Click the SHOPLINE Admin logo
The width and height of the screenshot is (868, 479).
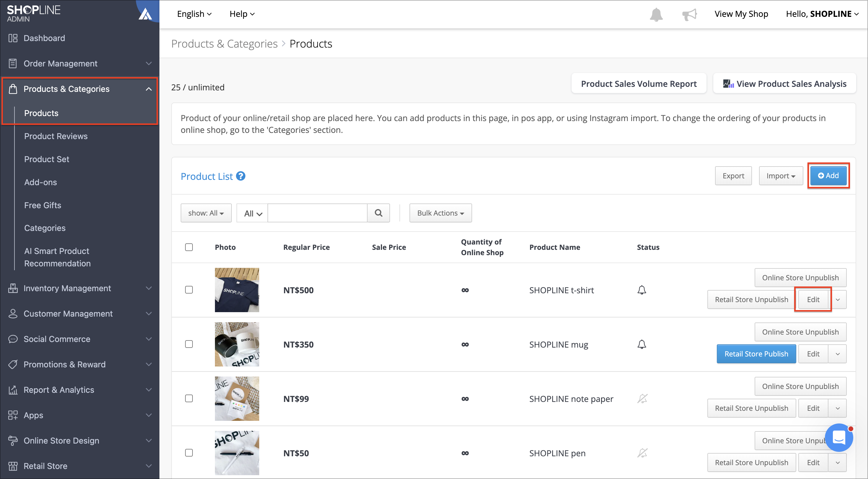33,14
